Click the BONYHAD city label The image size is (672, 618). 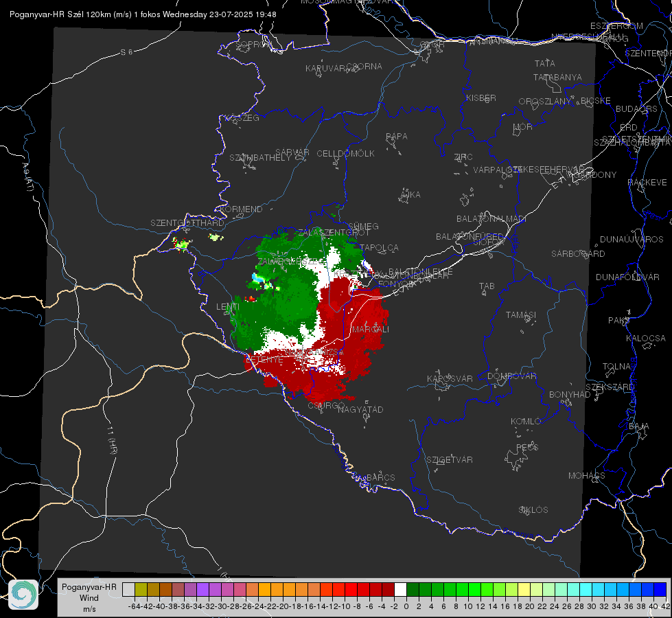pyautogui.click(x=570, y=395)
